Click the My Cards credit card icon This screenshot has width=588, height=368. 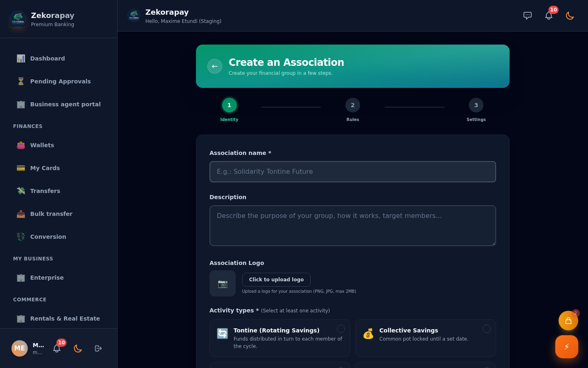(x=21, y=168)
